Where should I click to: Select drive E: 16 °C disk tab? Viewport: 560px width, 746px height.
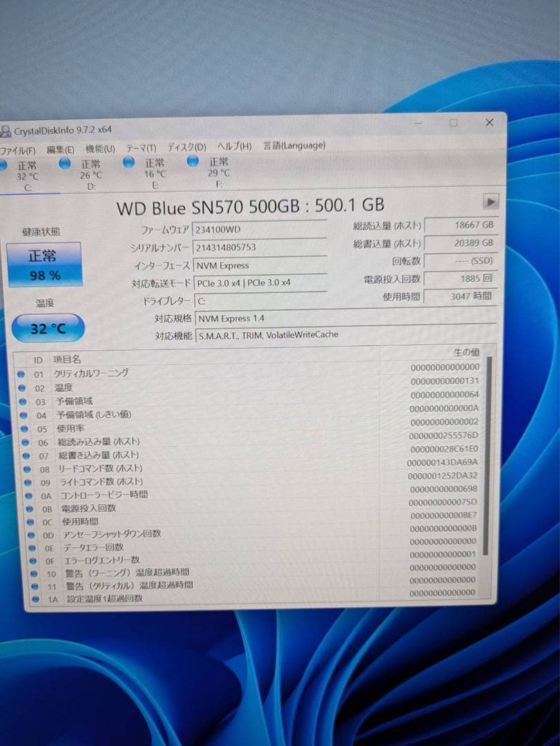pos(148,173)
